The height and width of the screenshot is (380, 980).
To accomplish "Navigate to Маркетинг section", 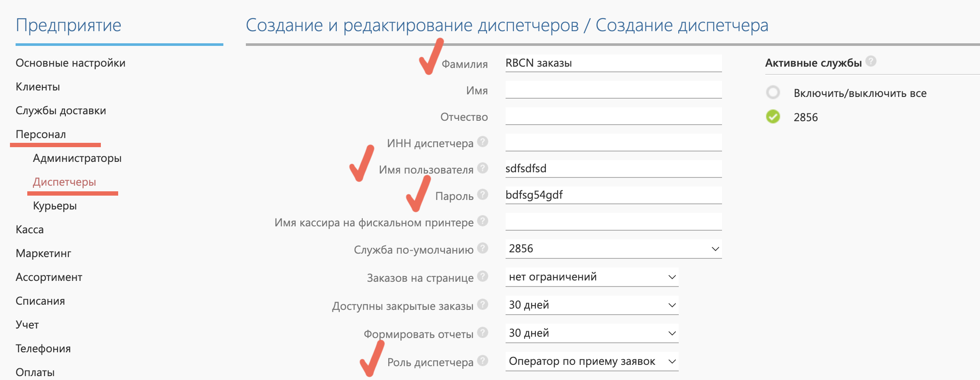I will 43,254.
